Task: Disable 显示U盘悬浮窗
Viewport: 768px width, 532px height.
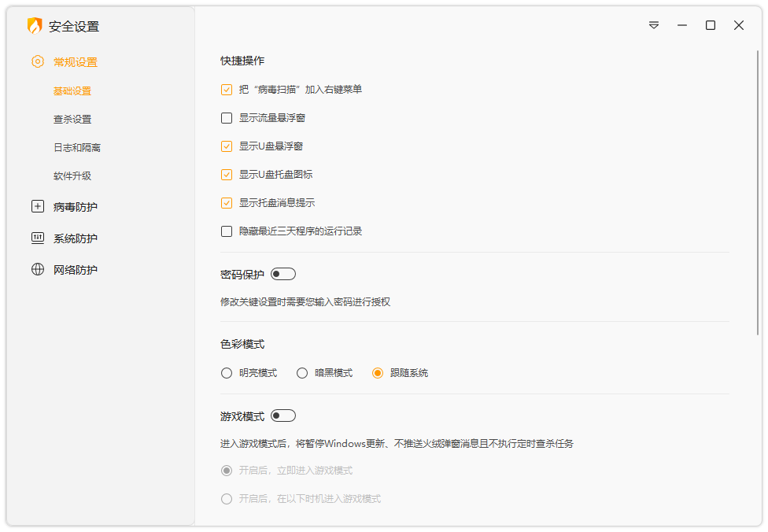Action: coord(226,146)
